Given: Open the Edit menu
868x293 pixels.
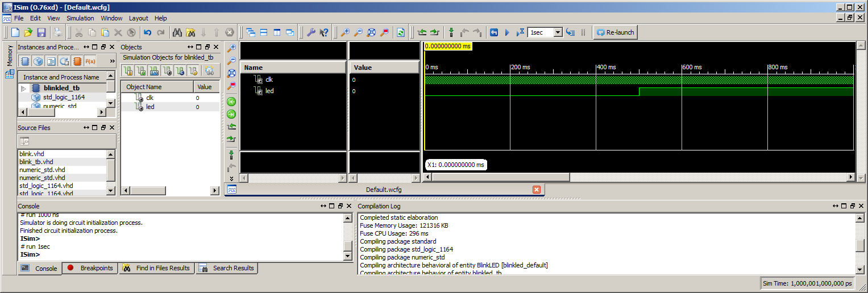Looking at the screenshot, I should pyautogui.click(x=35, y=18).
